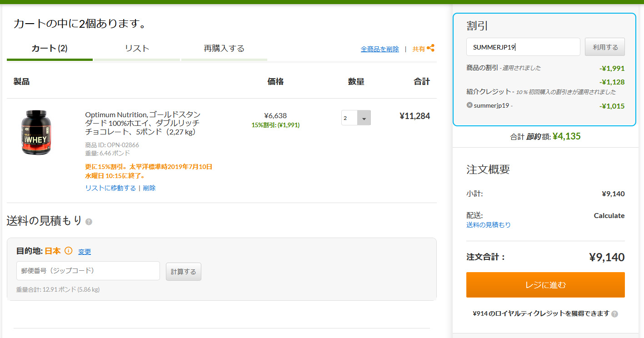
Task: Click the 重量合計: 12.91 ポンド text
Action: pyautogui.click(x=58, y=289)
